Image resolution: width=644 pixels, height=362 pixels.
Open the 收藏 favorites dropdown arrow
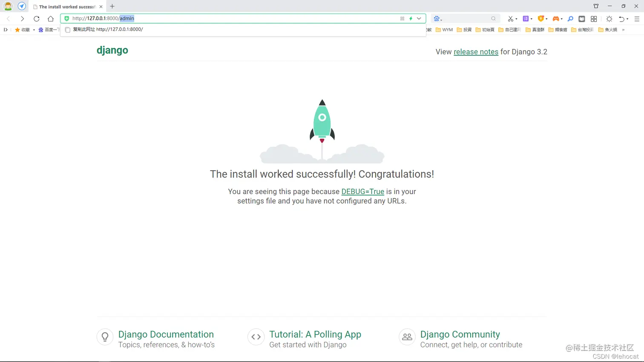[x=34, y=30]
